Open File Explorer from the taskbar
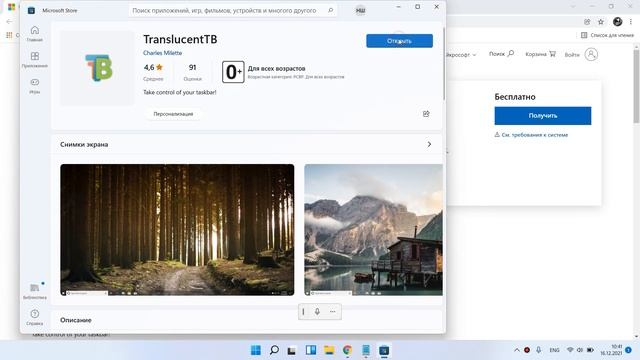 tap(329, 350)
